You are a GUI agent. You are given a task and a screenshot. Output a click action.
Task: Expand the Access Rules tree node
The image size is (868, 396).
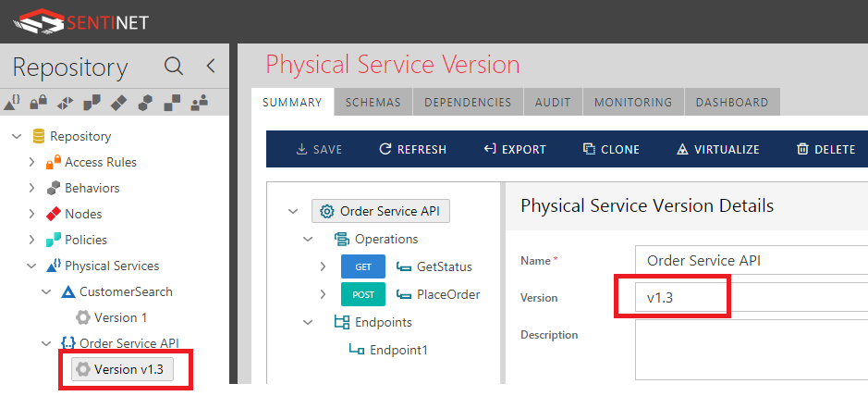pyautogui.click(x=31, y=162)
